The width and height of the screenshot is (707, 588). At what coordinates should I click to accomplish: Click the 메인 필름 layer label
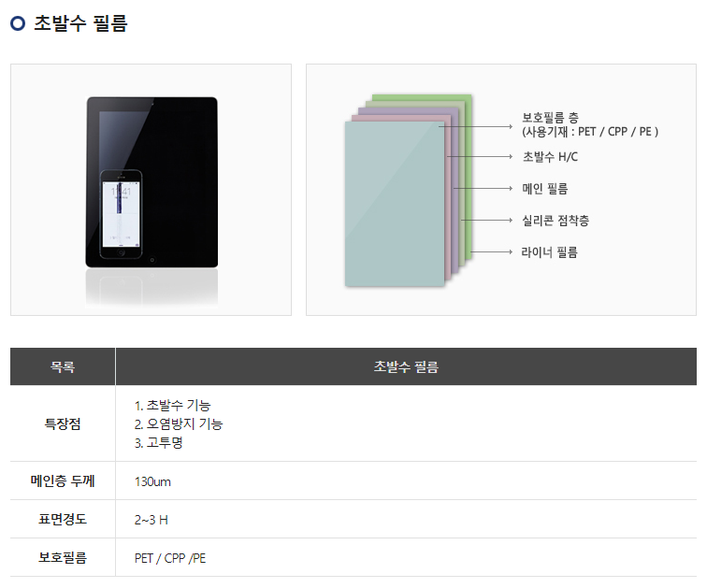coord(544,188)
